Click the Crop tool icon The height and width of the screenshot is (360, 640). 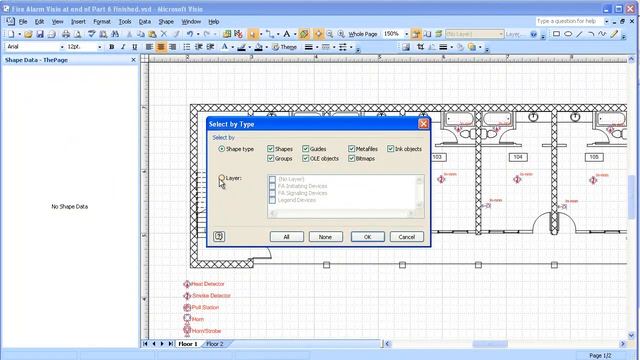pyautogui.click(x=420, y=47)
